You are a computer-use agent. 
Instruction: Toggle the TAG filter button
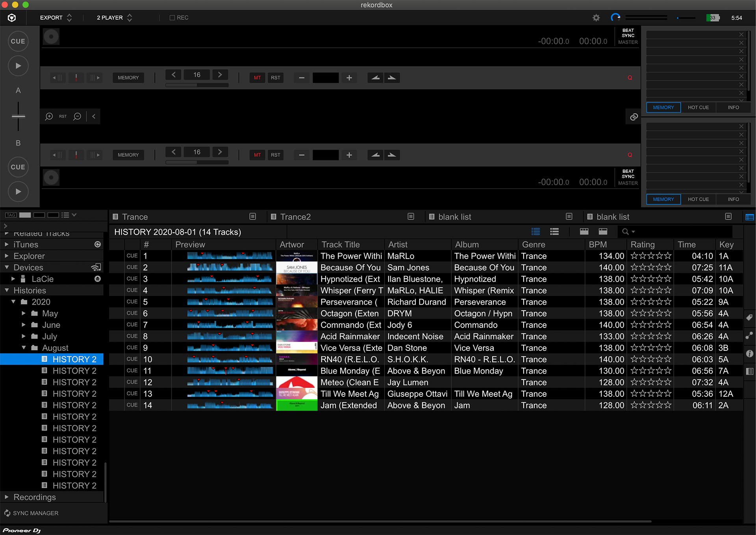(11, 215)
